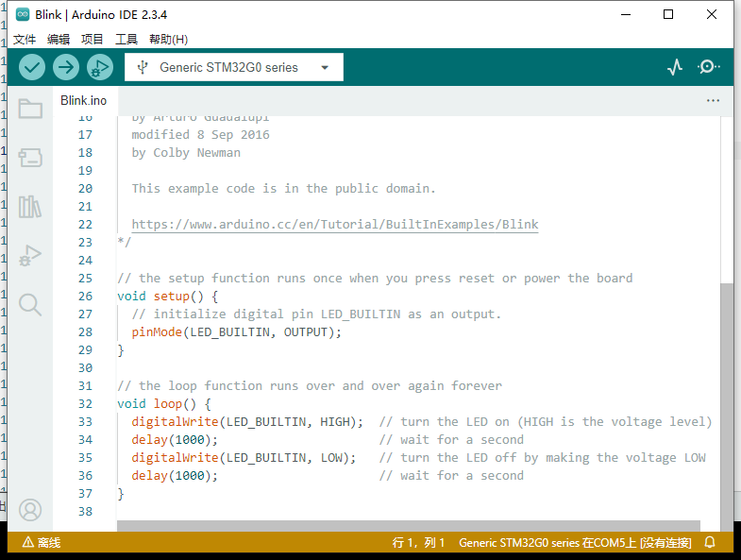Open the 帮助(H) menu
This screenshot has width=741, height=560.
169,40
